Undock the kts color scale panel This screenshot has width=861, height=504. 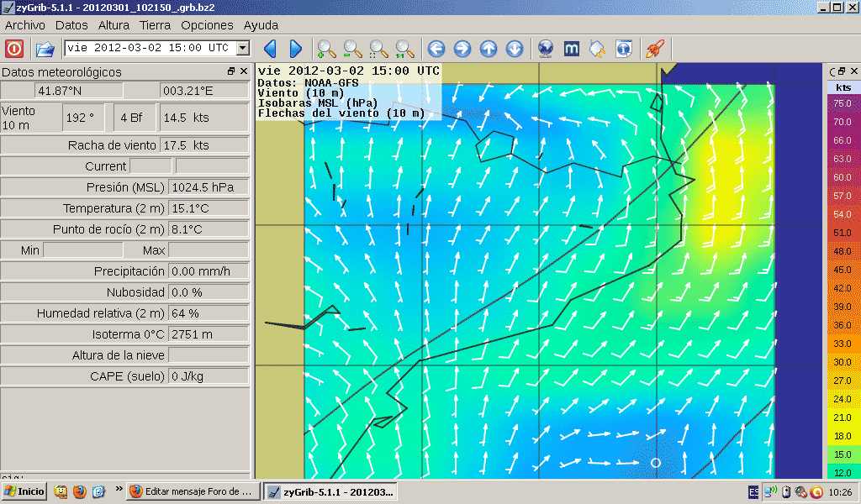tap(841, 71)
